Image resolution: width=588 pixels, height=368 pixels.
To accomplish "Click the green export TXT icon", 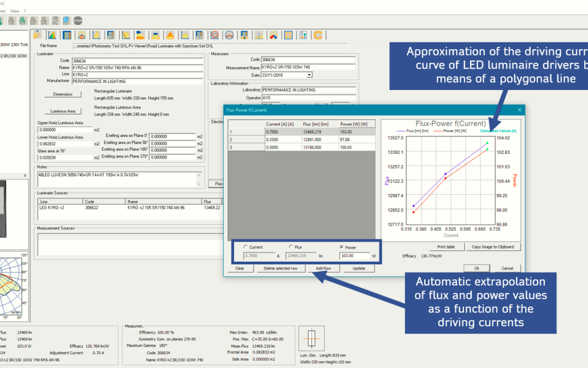I will (x=22, y=21).
